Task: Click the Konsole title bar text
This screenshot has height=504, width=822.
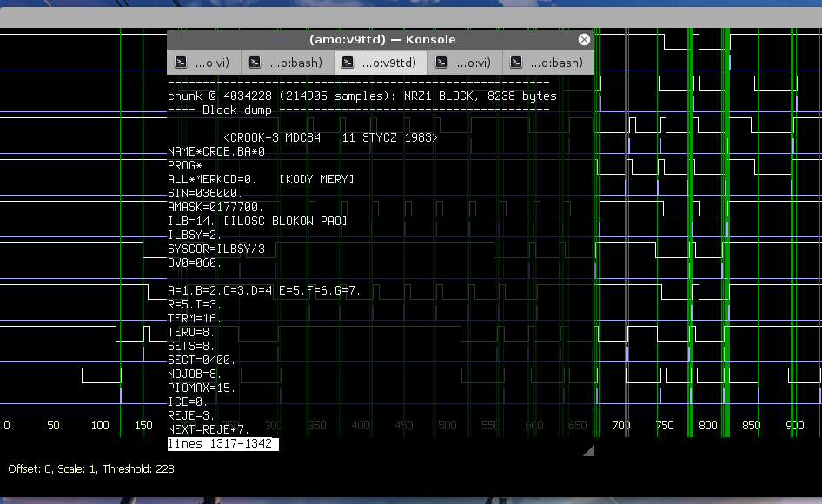Action: click(x=381, y=39)
